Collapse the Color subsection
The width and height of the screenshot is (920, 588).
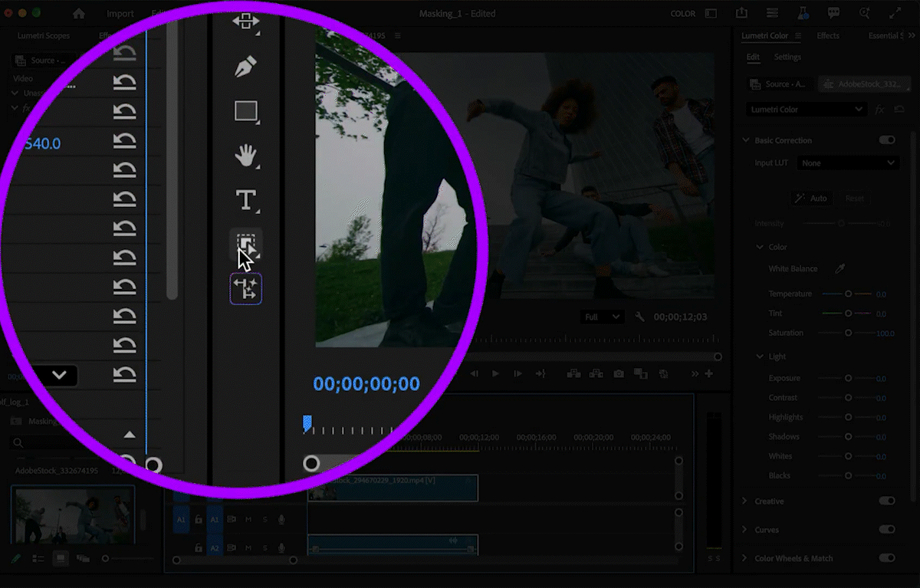761,247
